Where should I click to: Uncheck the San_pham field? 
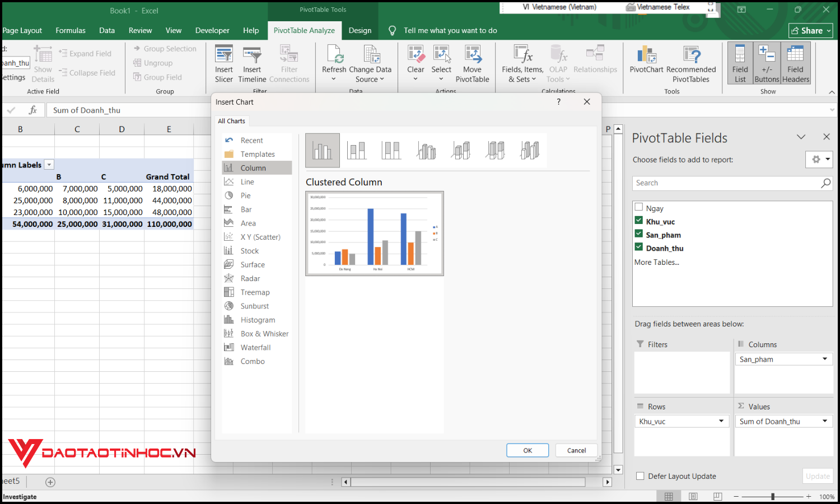tap(638, 233)
